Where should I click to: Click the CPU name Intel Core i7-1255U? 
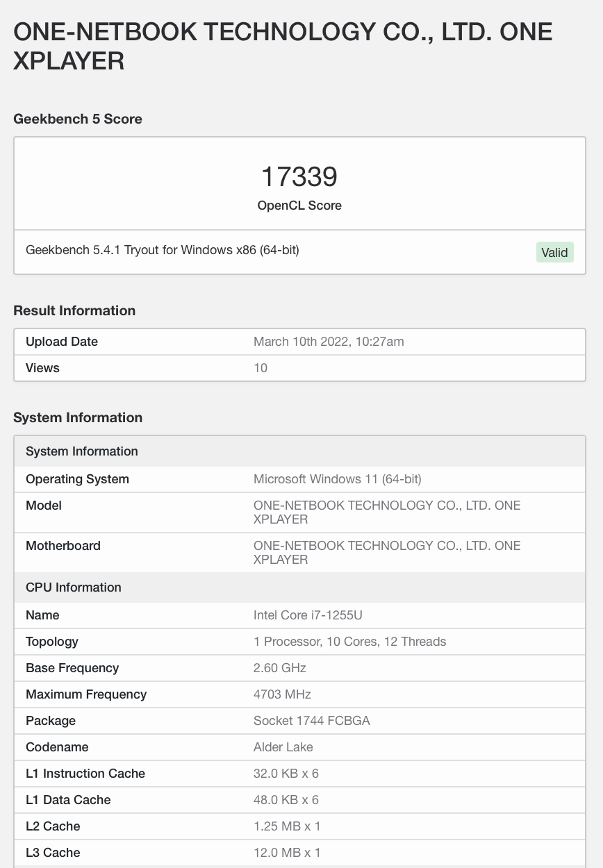click(x=308, y=615)
